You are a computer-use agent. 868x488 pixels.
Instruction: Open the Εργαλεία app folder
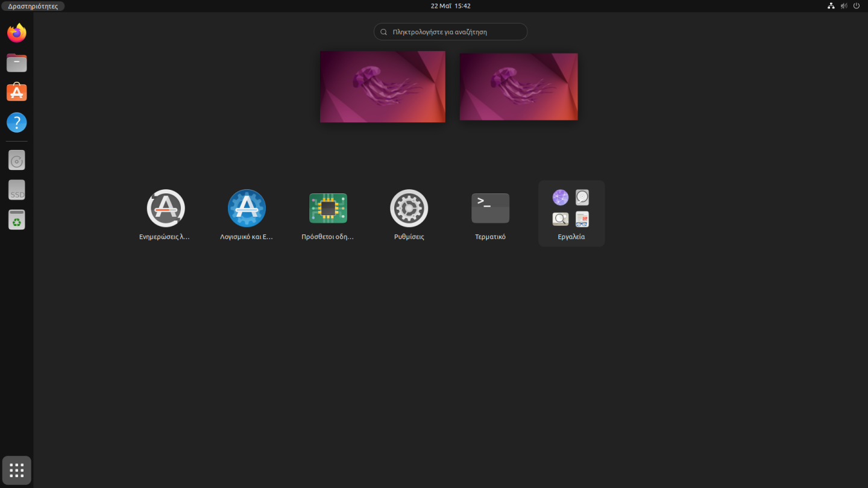pos(571,208)
